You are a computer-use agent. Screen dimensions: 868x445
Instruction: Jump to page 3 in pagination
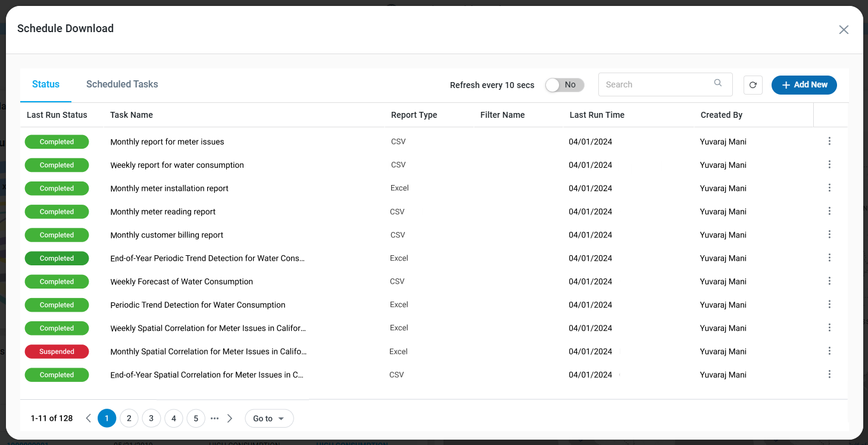(151, 418)
